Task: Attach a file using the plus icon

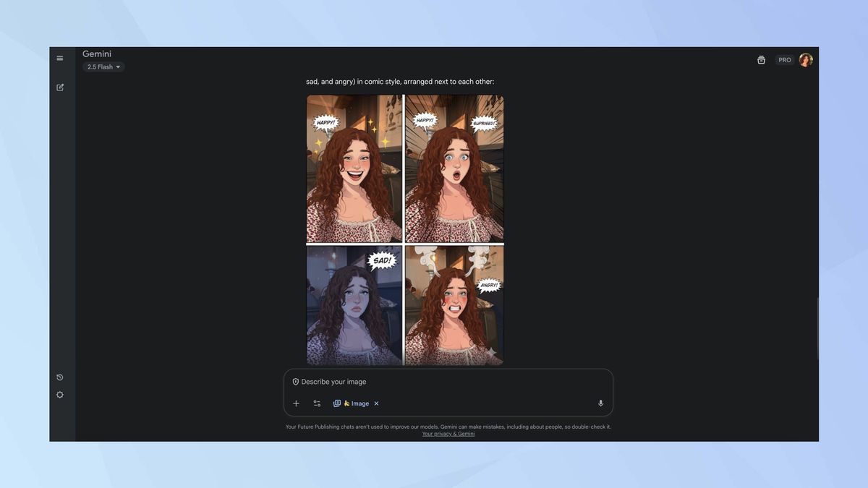Action: 296,403
